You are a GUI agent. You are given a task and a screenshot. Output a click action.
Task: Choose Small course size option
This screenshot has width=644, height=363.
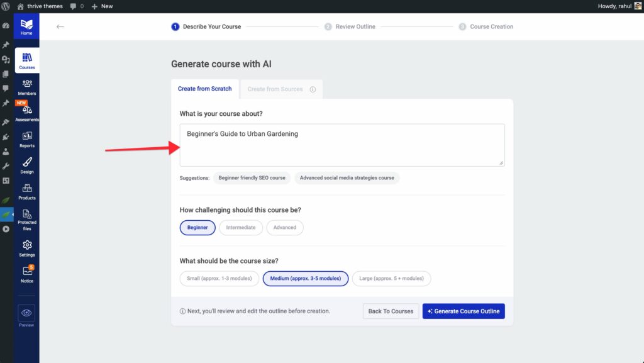(x=219, y=278)
